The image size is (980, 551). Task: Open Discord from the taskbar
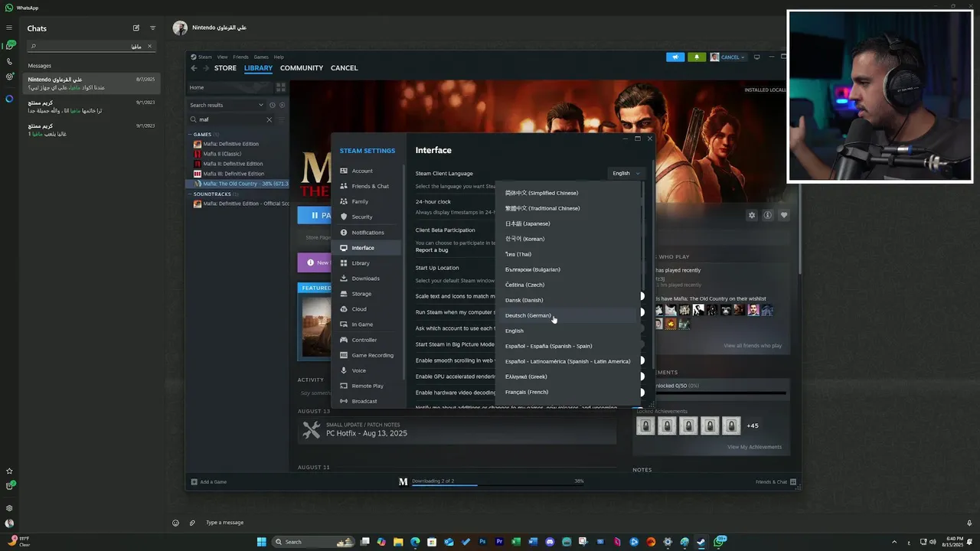(550, 542)
